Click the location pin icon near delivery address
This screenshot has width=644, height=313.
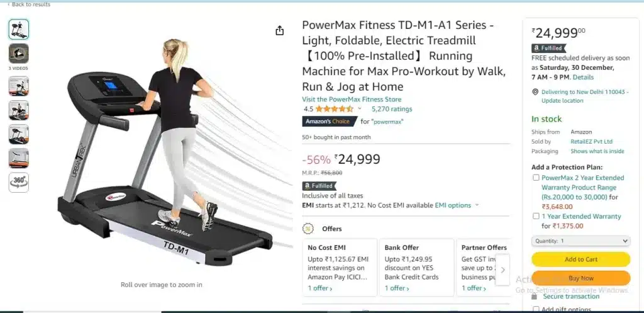[x=535, y=92]
